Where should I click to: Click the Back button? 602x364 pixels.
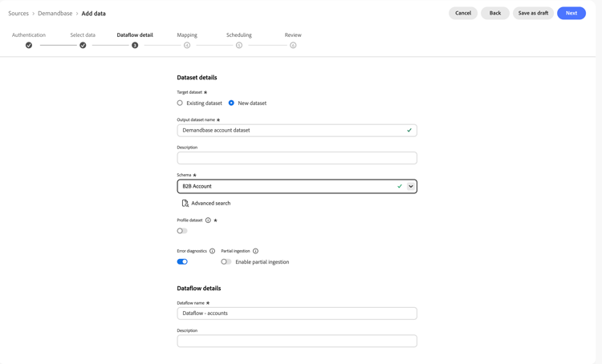[495, 13]
